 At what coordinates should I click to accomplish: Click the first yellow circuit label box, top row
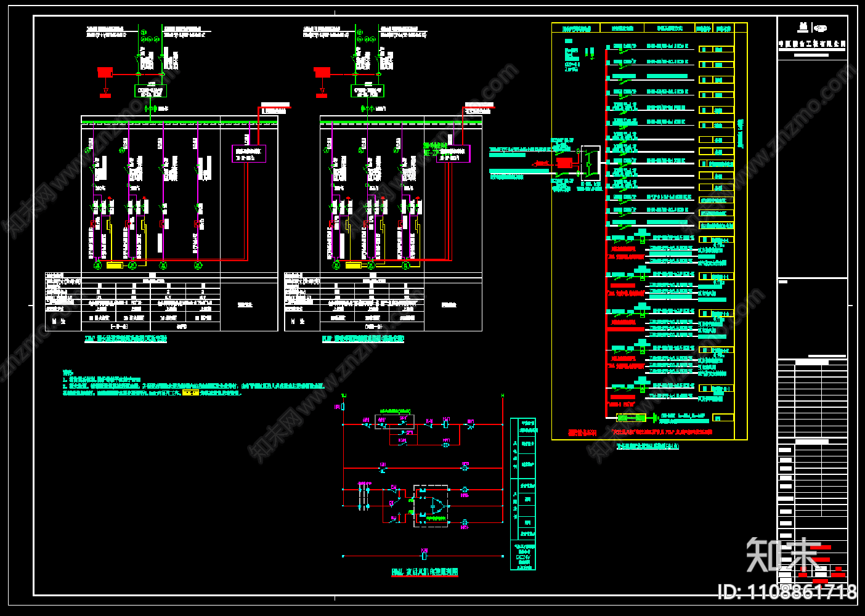tap(716, 49)
